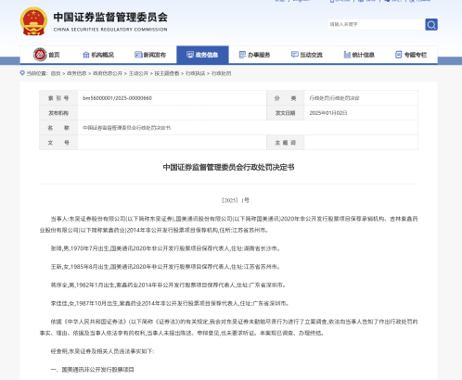Click the line with 1987年10月出生

tap(170, 303)
